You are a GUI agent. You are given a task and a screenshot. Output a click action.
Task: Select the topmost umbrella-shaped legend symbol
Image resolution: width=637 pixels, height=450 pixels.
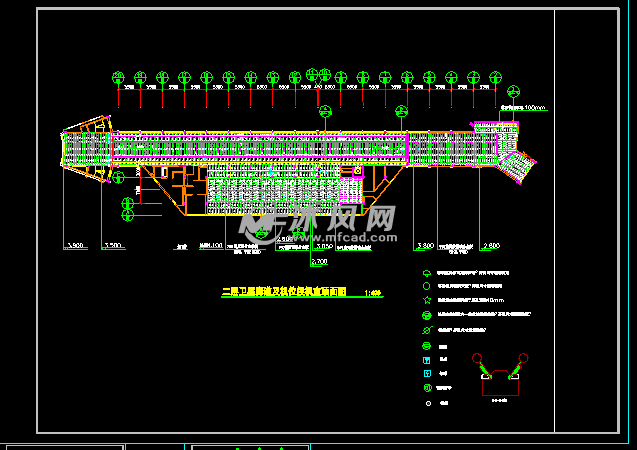pyautogui.click(x=428, y=272)
